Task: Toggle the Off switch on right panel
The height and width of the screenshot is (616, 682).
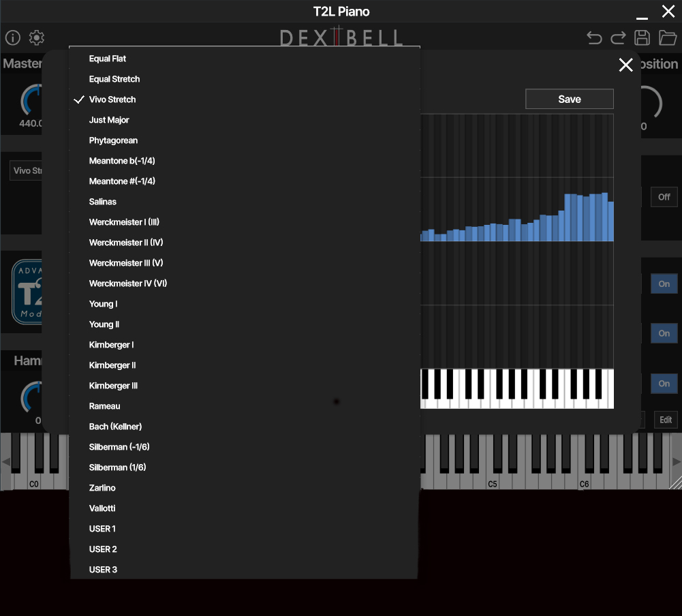Action: [x=664, y=198]
